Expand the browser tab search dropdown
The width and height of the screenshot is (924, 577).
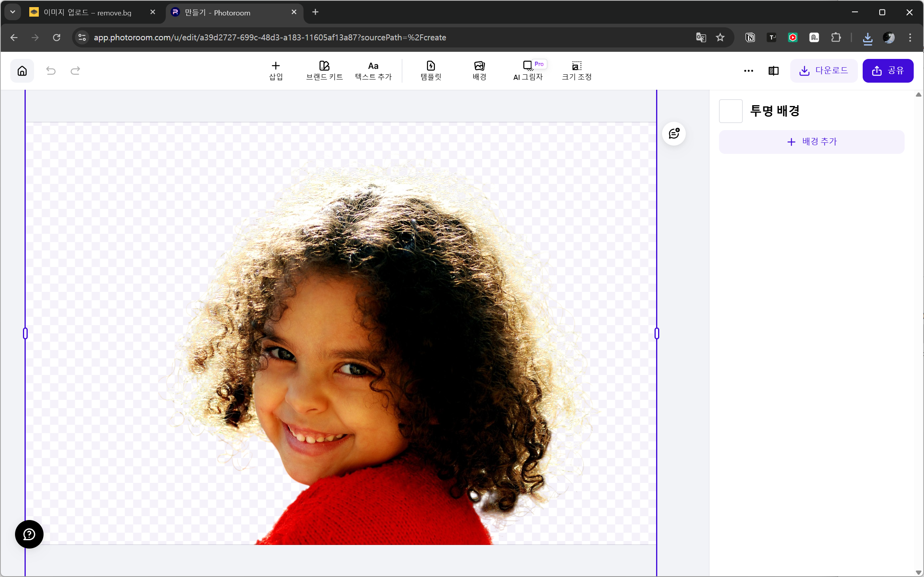[x=13, y=12]
